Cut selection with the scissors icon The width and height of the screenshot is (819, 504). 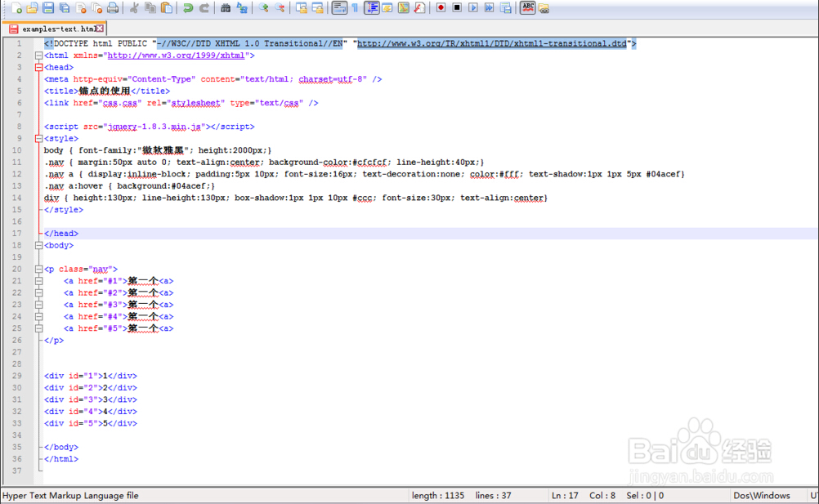(x=134, y=8)
